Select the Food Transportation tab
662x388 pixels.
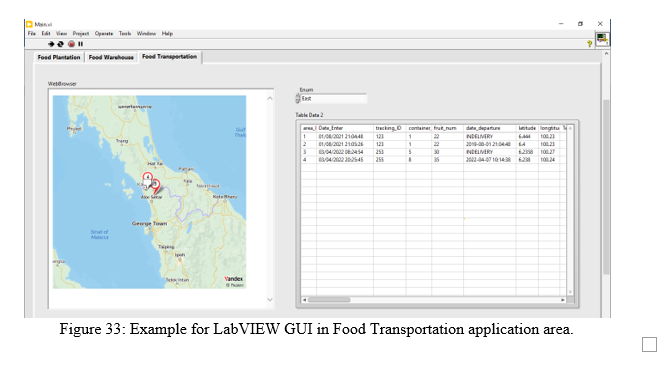click(x=169, y=57)
